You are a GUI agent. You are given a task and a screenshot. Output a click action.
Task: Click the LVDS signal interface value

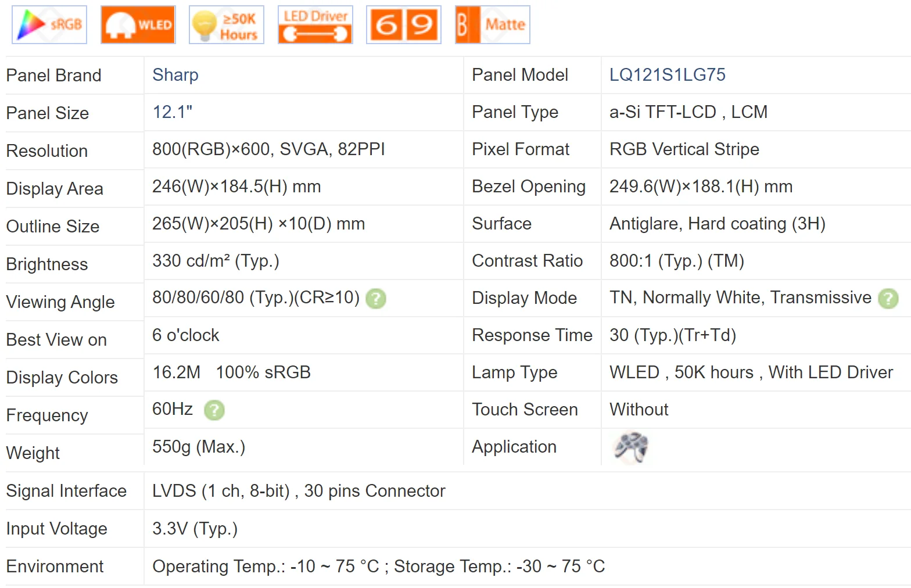tap(298, 491)
